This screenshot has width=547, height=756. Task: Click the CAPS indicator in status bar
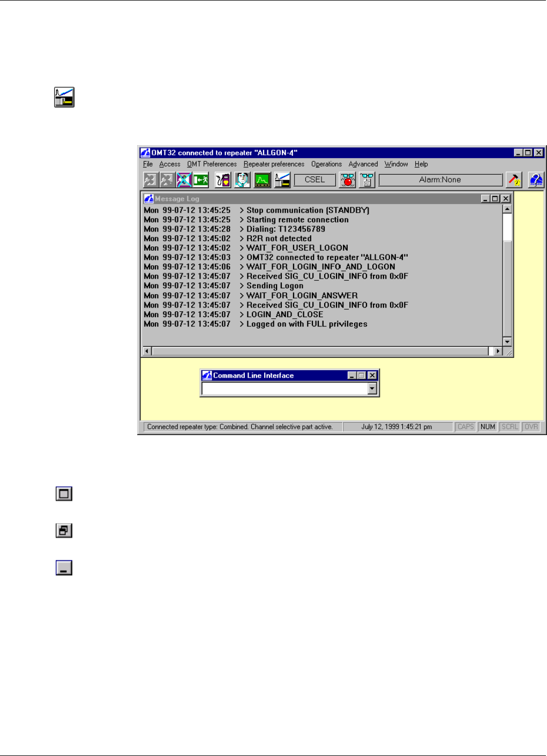pyautogui.click(x=466, y=427)
